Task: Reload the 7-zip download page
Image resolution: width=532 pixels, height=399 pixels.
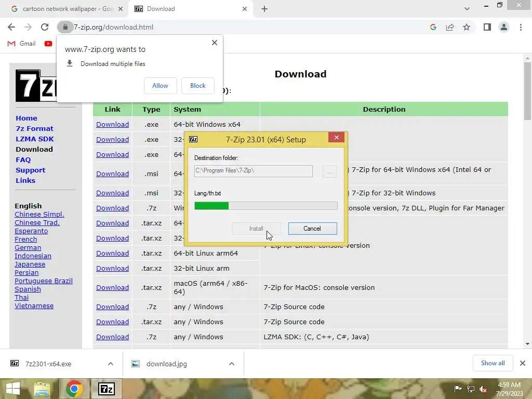Action: [x=45, y=27]
